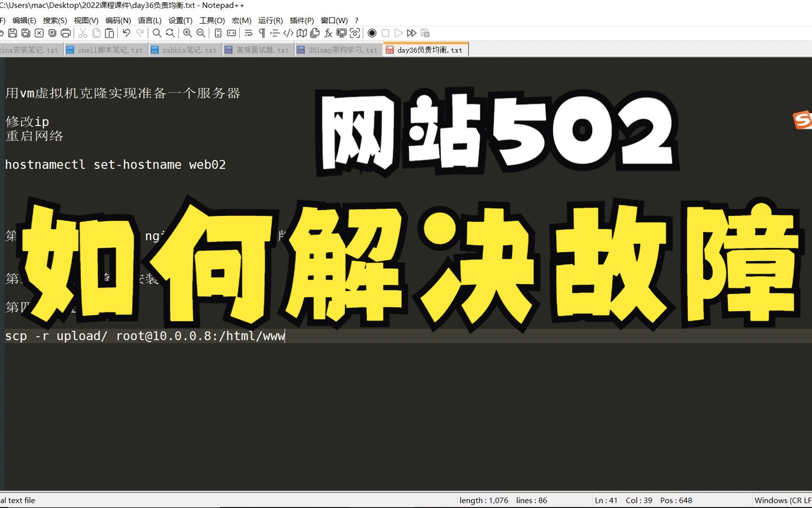The width and height of the screenshot is (812, 508).
Task: Toggle synchronized horizontal scrolling icon
Action: point(231,33)
